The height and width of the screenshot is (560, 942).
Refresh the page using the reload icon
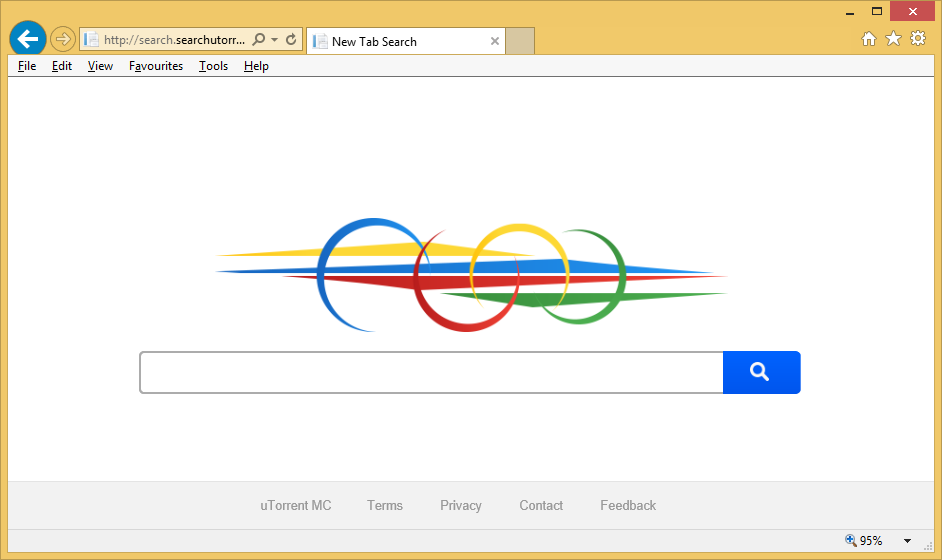pos(291,40)
